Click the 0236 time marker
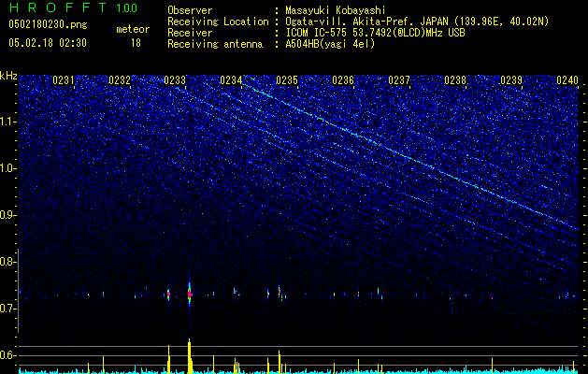 point(343,80)
